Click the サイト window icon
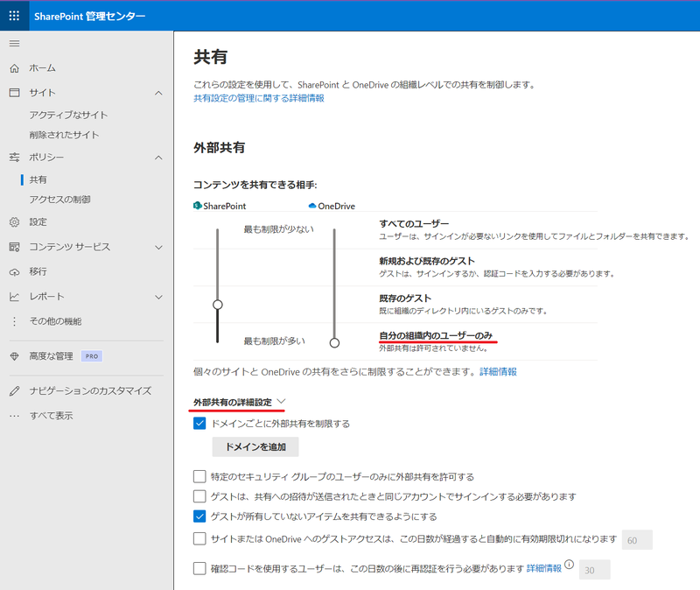 (x=14, y=93)
